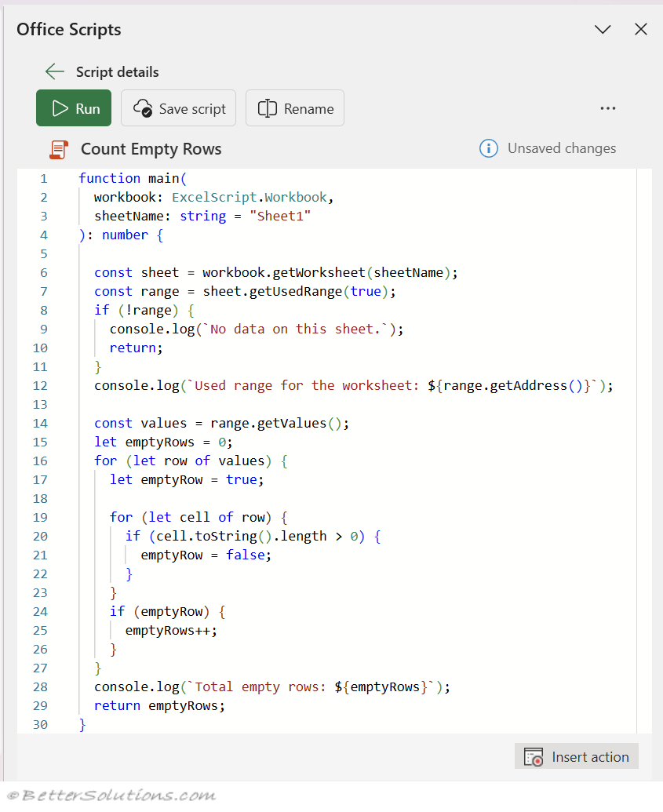Click the "Sheet1" string in the code
Screen dimensions: 663x812
pyautogui.click(x=284, y=216)
